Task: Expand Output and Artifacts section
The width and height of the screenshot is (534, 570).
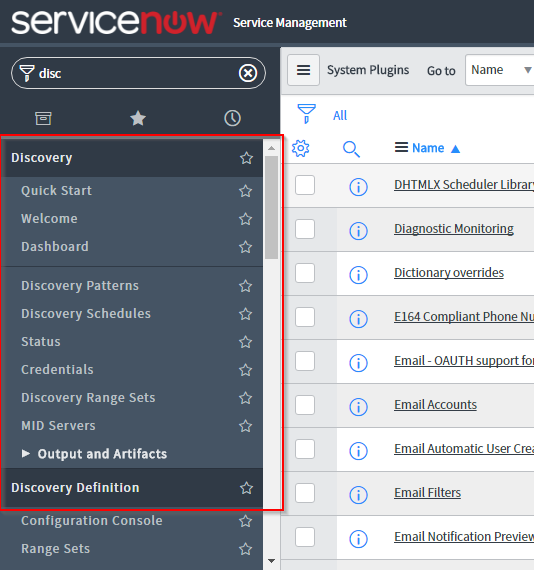Action: pyautogui.click(x=95, y=454)
